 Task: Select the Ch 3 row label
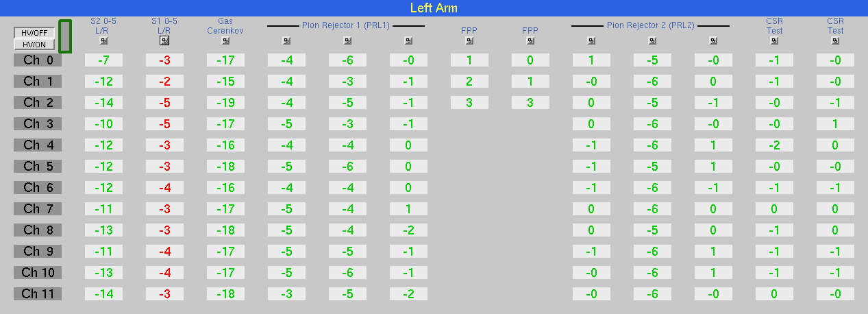click(38, 124)
